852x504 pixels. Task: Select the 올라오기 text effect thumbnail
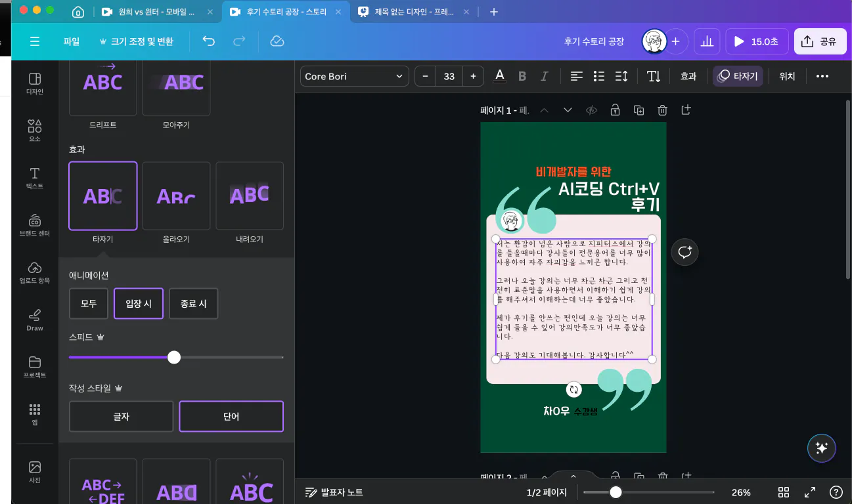[x=176, y=196]
